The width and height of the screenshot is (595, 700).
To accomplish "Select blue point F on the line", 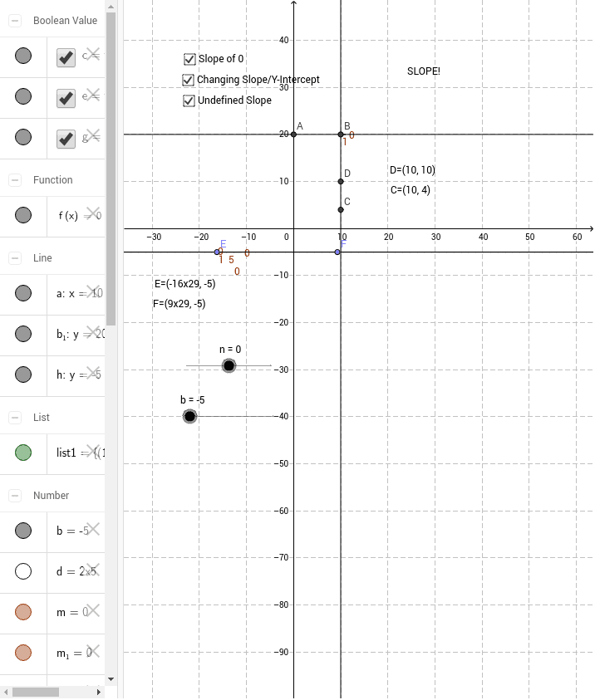I will point(337,252).
